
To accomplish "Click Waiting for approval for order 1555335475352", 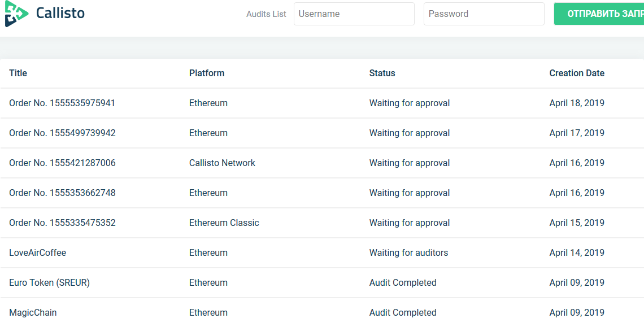I will point(410,223).
